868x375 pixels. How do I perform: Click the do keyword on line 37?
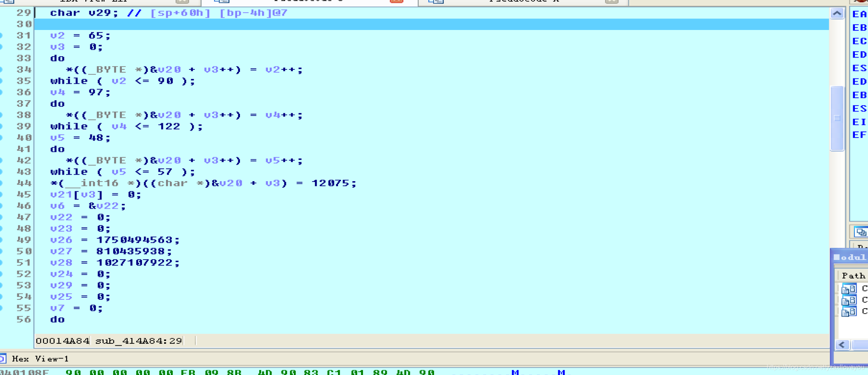click(x=57, y=104)
